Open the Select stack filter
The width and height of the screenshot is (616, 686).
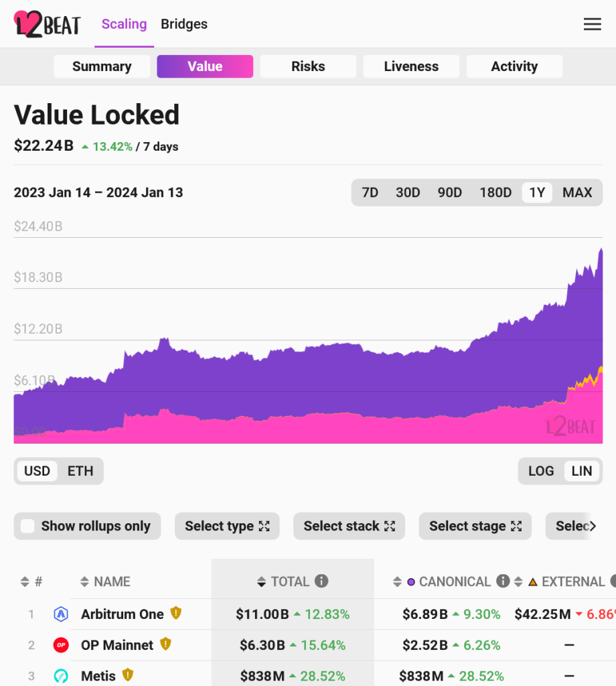click(x=350, y=526)
